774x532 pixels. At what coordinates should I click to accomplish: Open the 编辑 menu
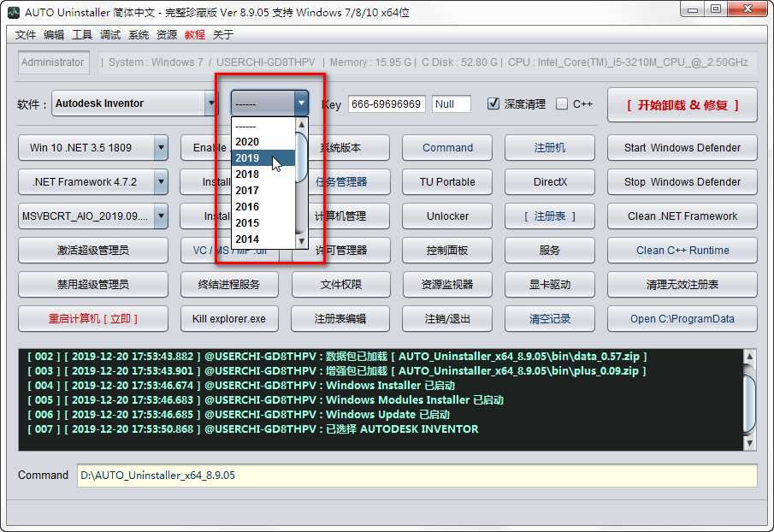[x=53, y=34]
